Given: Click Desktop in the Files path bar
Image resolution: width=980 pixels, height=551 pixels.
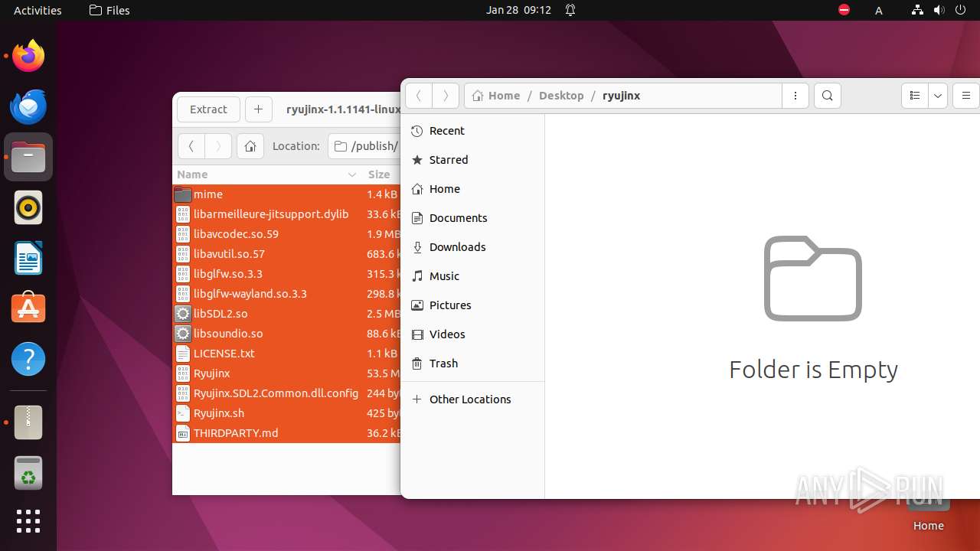Looking at the screenshot, I should tap(561, 96).
